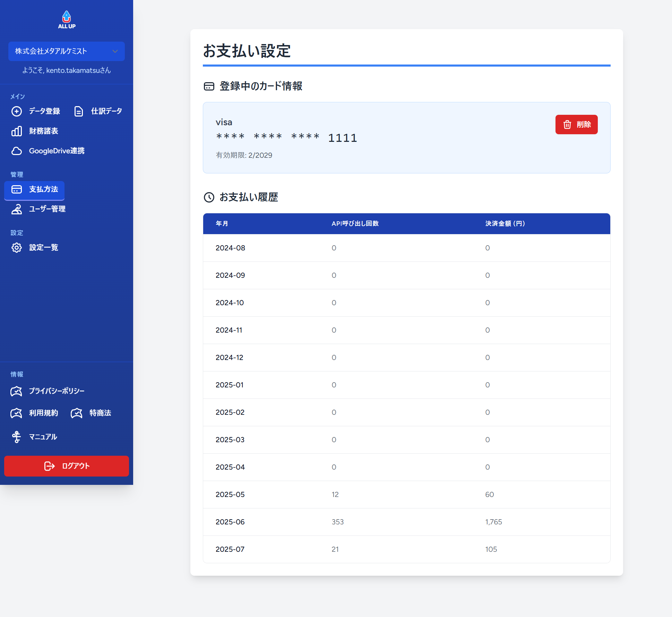Click the card icon beside 登録中のカード情報

click(x=209, y=86)
